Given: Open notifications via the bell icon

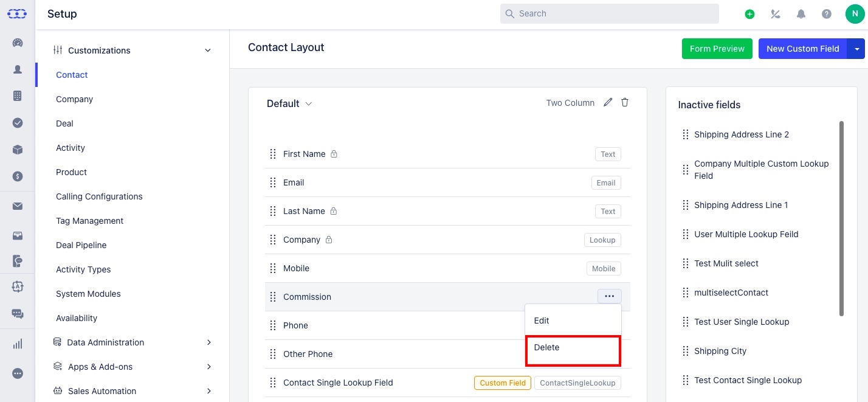Looking at the screenshot, I should coord(801,14).
